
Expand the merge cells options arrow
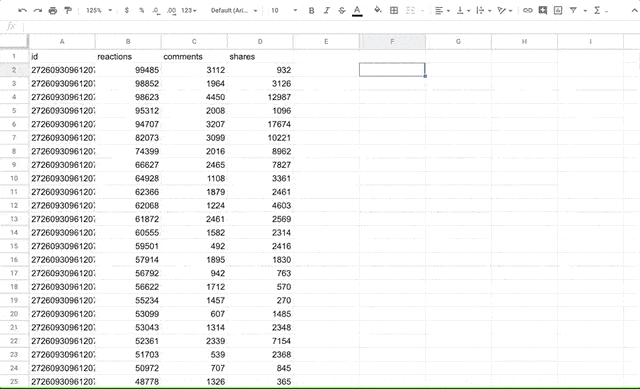[422, 11]
